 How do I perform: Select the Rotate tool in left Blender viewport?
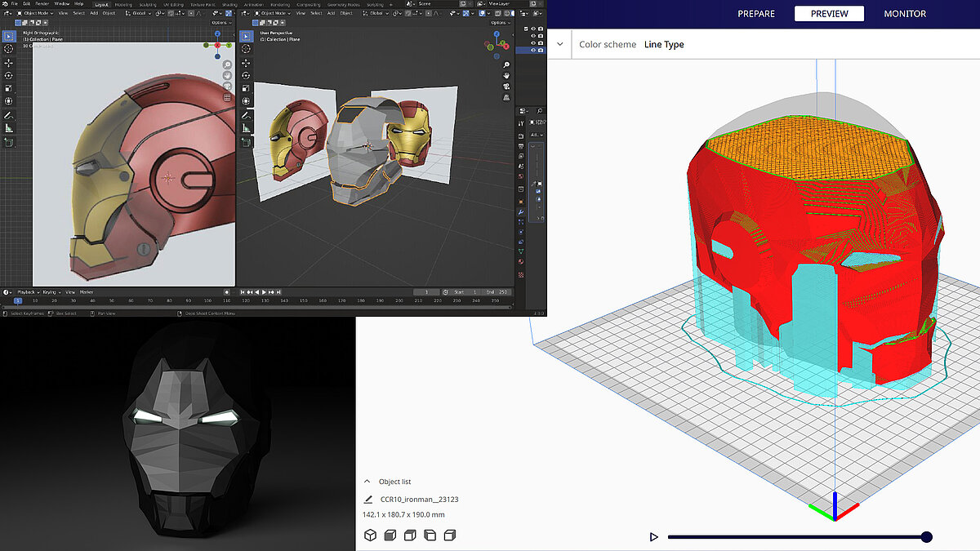pyautogui.click(x=8, y=76)
